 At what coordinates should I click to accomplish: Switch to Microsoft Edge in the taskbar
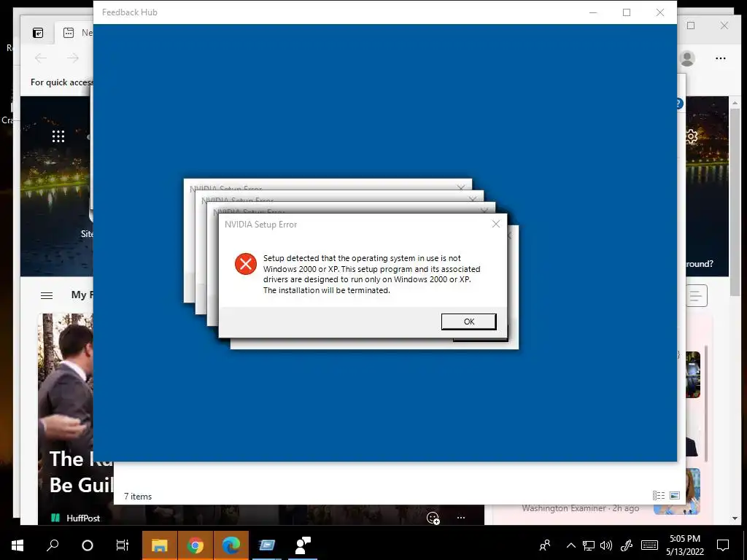(231, 545)
